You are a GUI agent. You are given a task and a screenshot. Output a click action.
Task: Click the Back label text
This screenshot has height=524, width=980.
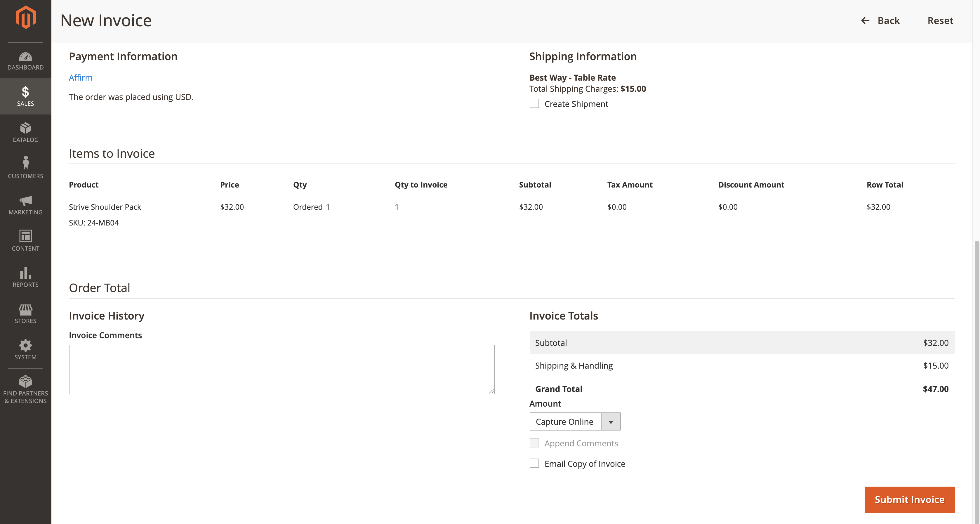click(888, 20)
